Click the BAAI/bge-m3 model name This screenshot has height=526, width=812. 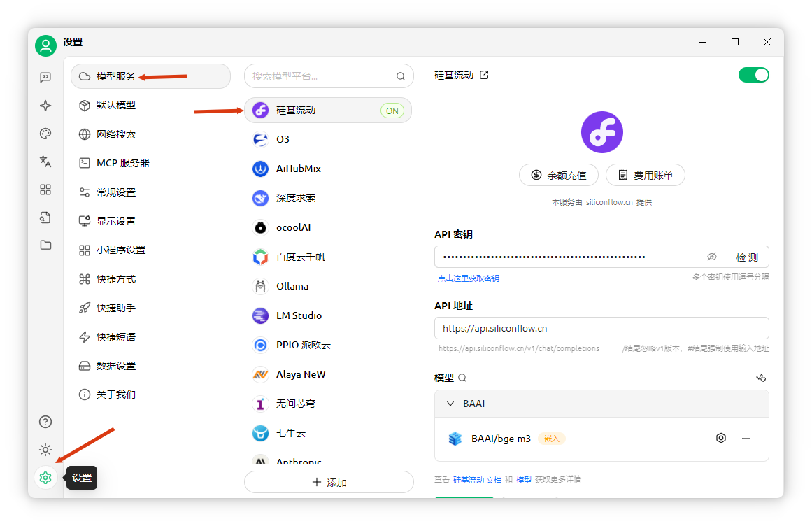(501, 439)
